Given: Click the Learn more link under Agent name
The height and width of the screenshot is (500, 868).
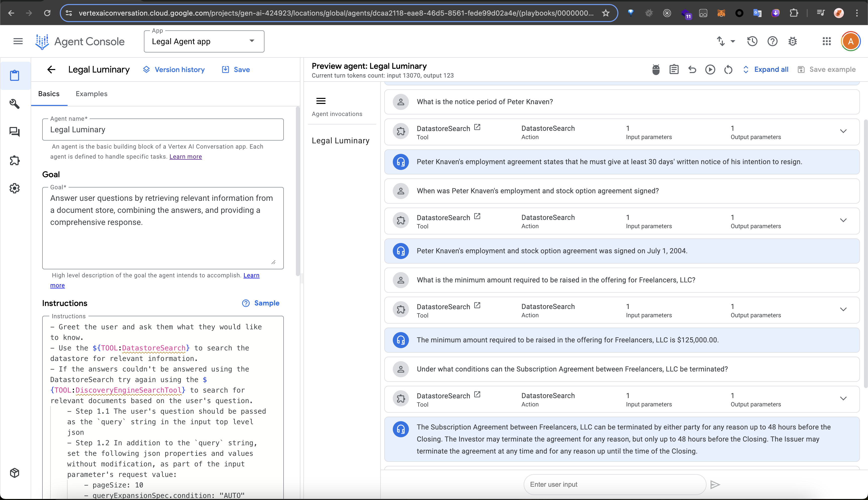Looking at the screenshot, I should (186, 157).
